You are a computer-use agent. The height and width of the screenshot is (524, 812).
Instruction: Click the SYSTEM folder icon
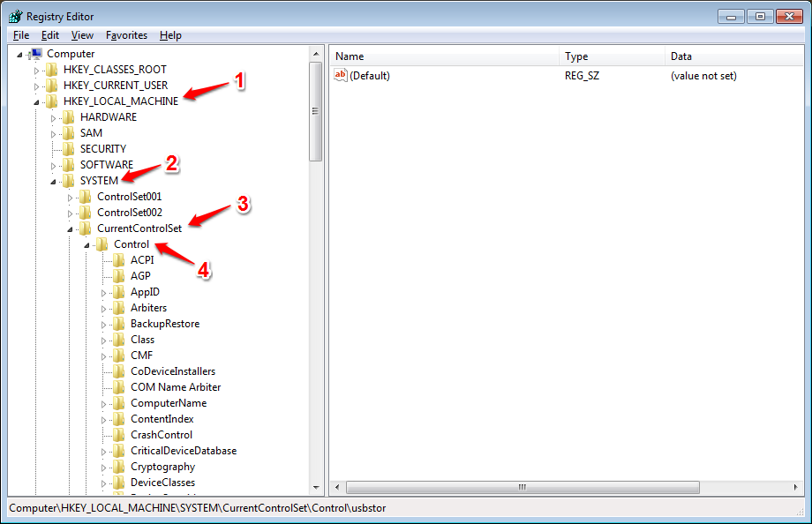68,181
